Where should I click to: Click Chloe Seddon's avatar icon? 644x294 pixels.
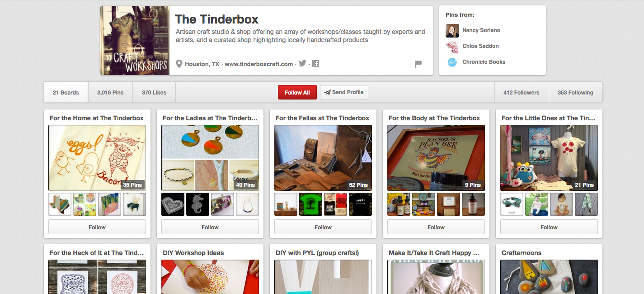[x=452, y=46]
